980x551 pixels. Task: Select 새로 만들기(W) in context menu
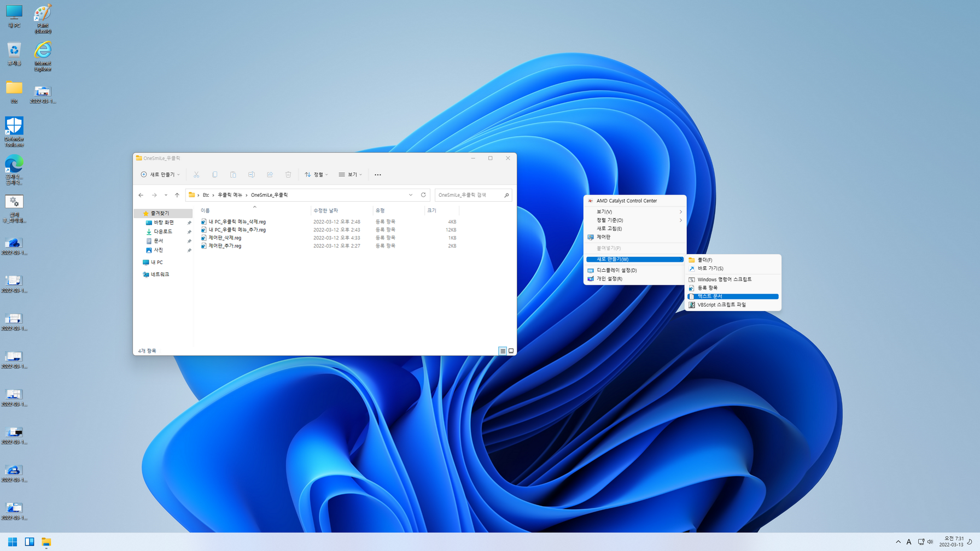tap(635, 259)
